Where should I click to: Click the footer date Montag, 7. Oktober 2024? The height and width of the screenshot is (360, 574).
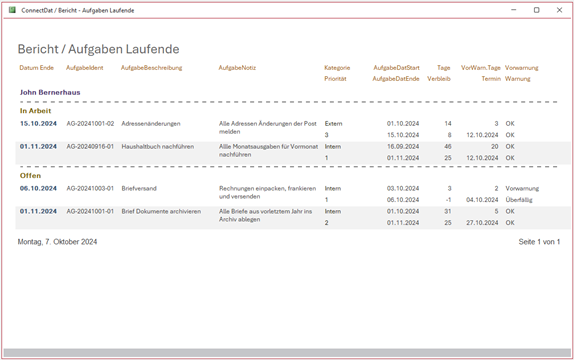pyautogui.click(x=57, y=242)
